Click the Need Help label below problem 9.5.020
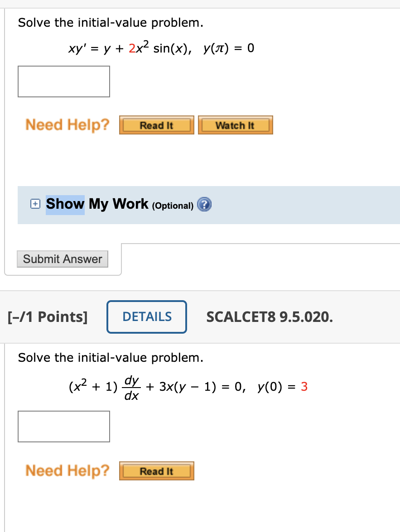Screen dimensions: 400x532 click(x=67, y=470)
